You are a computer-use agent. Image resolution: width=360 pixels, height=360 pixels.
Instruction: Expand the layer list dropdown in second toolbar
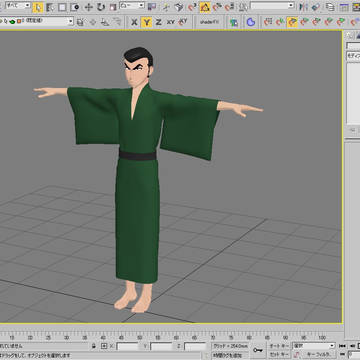click(70, 22)
